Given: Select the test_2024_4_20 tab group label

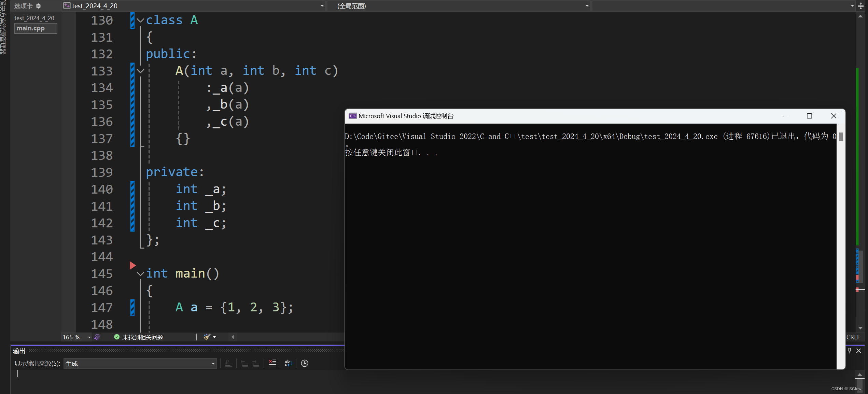Looking at the screenshot, I should pyautogui.click(x=34, y=18).
